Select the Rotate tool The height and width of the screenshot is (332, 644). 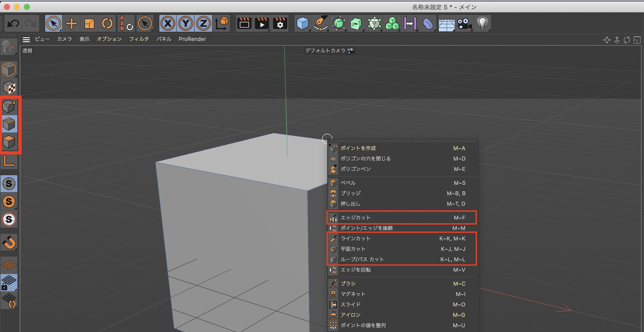pyautogui.click(x=107, y=23)
